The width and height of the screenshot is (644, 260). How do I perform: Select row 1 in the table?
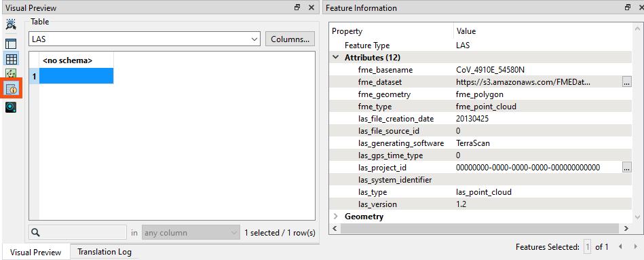tap(34, 77)
